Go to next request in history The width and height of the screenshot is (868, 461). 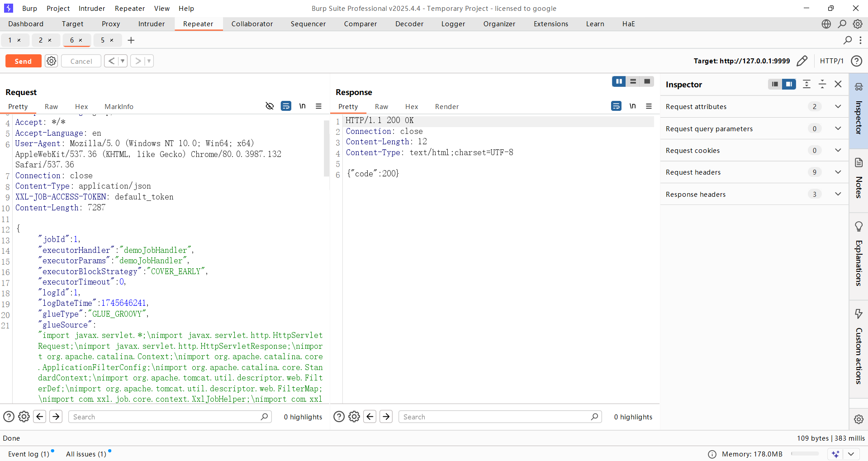[138, 61]
